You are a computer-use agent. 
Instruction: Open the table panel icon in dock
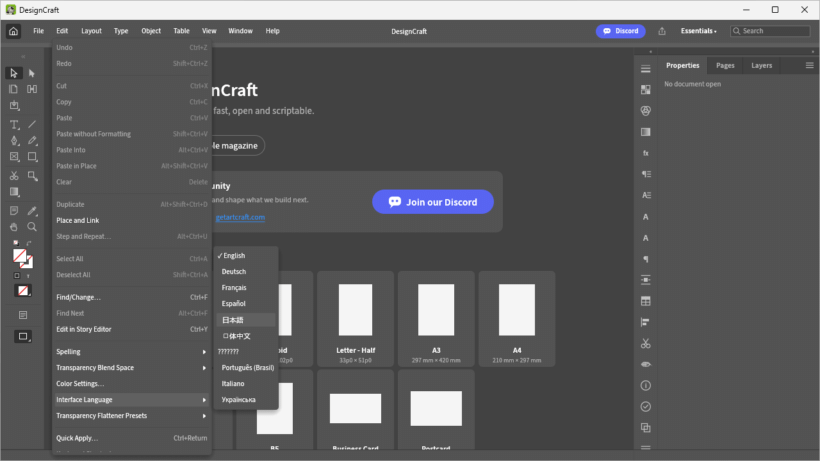pos(646,301)
